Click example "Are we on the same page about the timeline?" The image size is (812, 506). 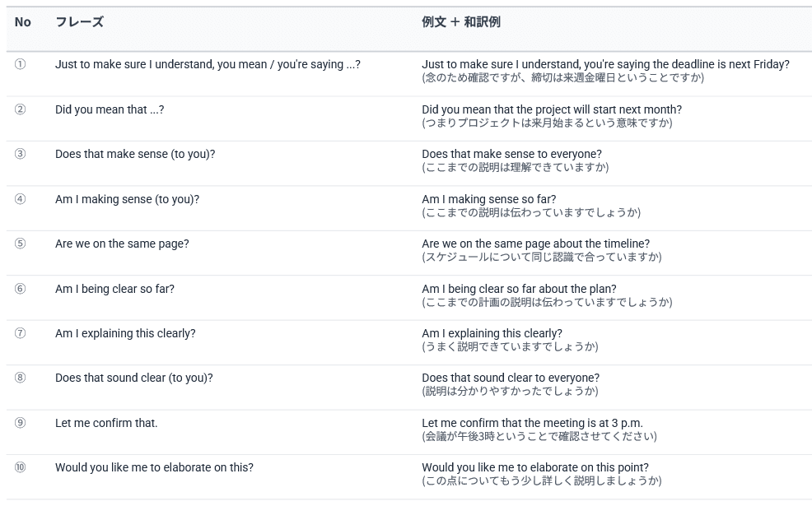click(x=535, y=244)
